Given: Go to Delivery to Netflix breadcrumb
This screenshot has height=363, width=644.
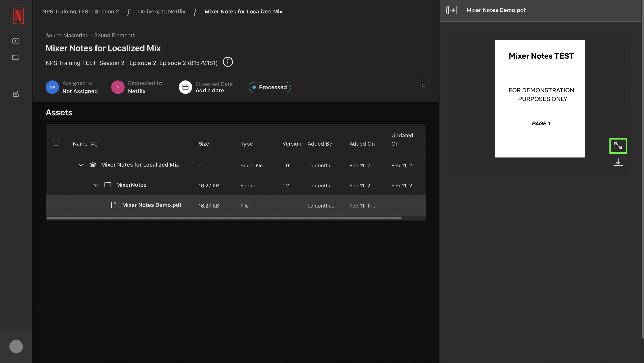Looking at the screenshot, I should tap(162, 12).
